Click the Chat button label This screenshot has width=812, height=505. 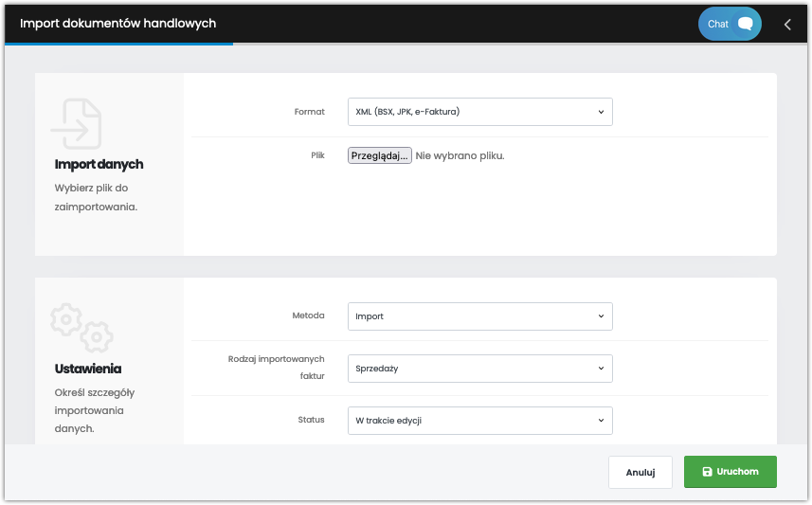coord(718,24)
